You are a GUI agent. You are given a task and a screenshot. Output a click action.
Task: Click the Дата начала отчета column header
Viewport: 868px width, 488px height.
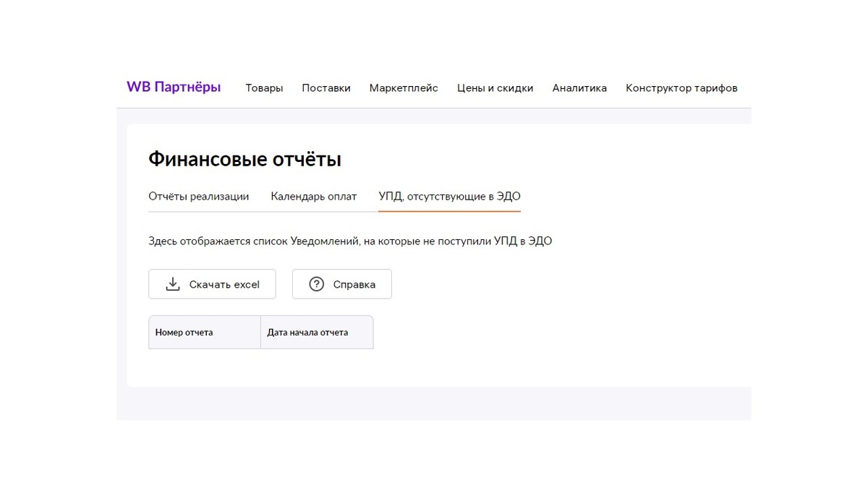(317, 333)
